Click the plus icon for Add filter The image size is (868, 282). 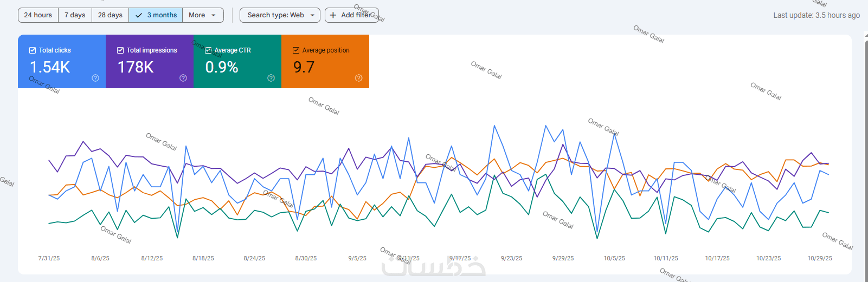[333, 15]
